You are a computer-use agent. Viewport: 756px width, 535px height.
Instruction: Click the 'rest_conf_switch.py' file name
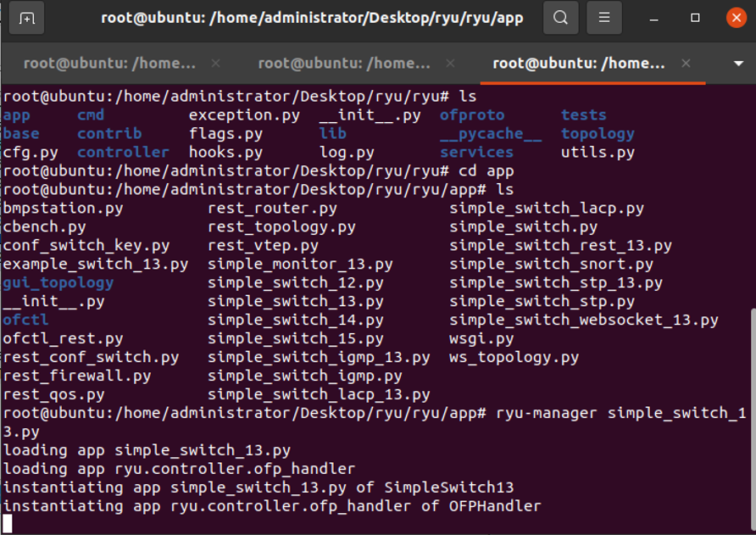(x=91, y=358)
